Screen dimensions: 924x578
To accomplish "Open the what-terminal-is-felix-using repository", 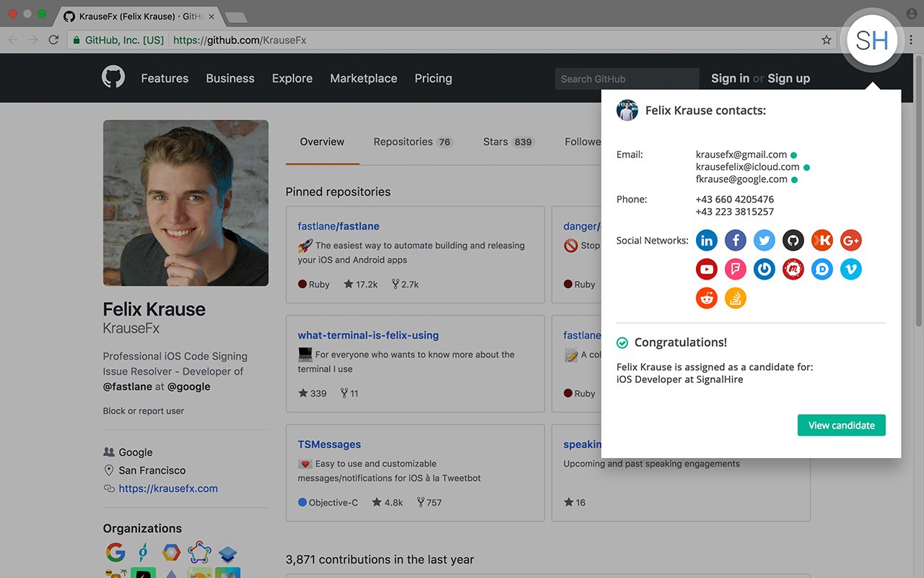I will [368, 335].
